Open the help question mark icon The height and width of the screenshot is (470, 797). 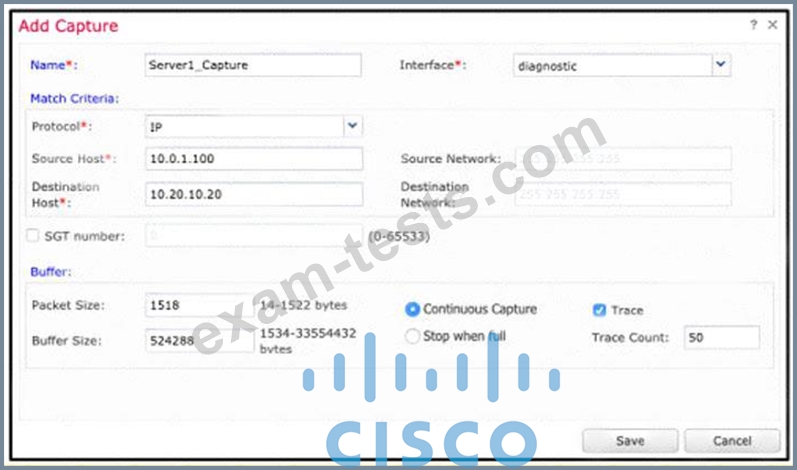point(753,24)
